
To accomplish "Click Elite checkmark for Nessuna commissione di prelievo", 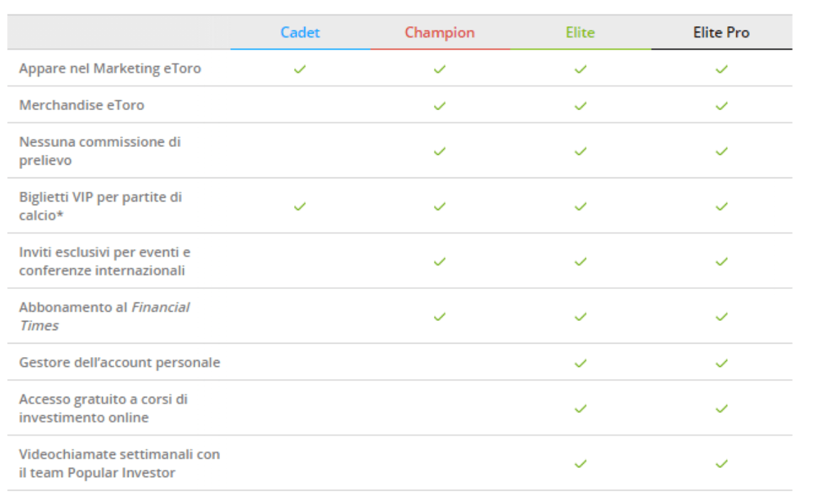I will pyautogui.click(x=580, y=150).
